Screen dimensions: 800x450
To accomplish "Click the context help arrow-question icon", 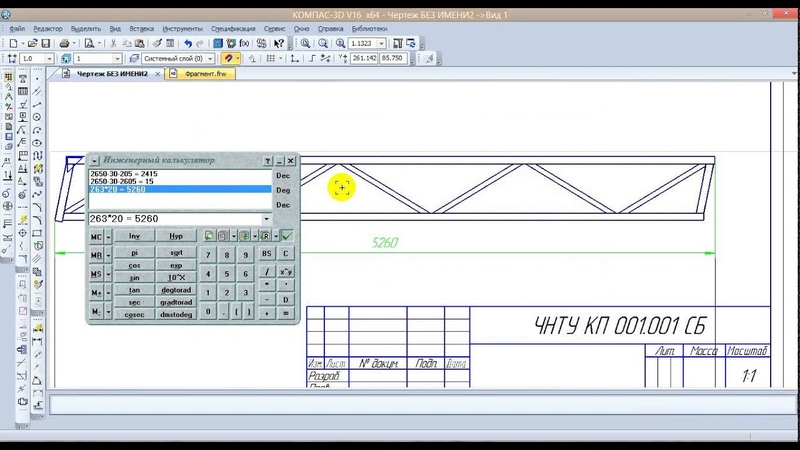I will (279, 43).
